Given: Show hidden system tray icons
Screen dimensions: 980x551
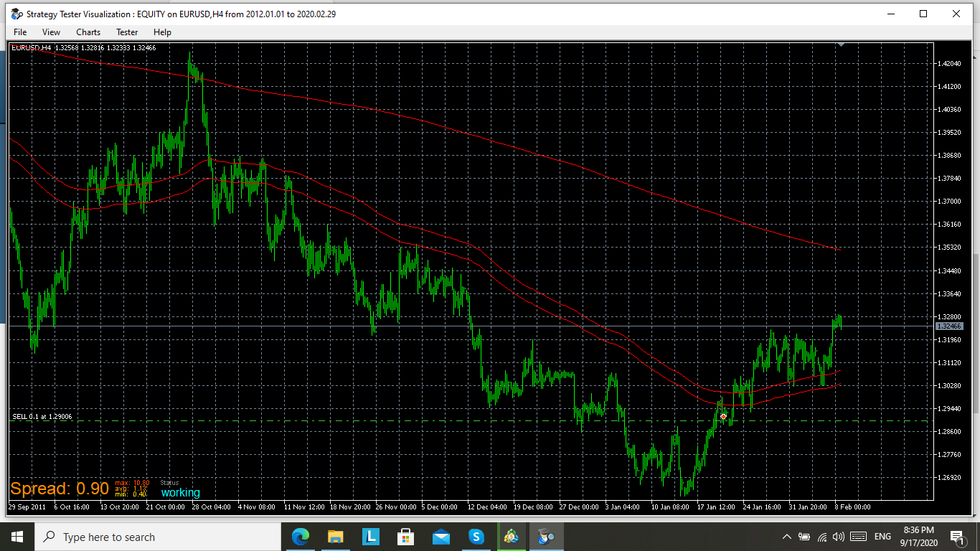Looking at the screenshot, I should 787,537.
